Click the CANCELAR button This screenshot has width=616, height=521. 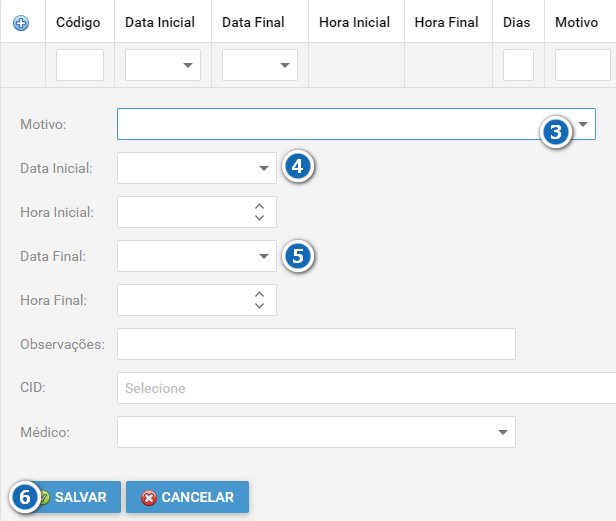coord(187,497)
